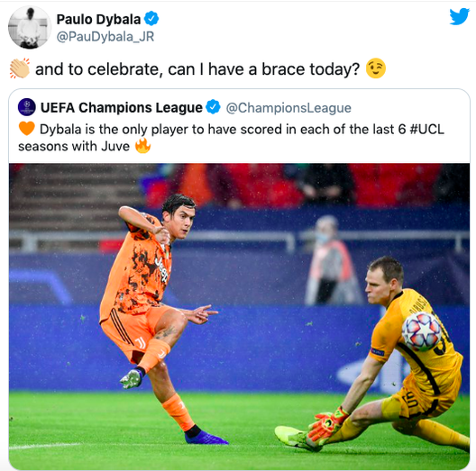
Task: Open UEFA Champions League account name
Action: [x=122, y=107]
